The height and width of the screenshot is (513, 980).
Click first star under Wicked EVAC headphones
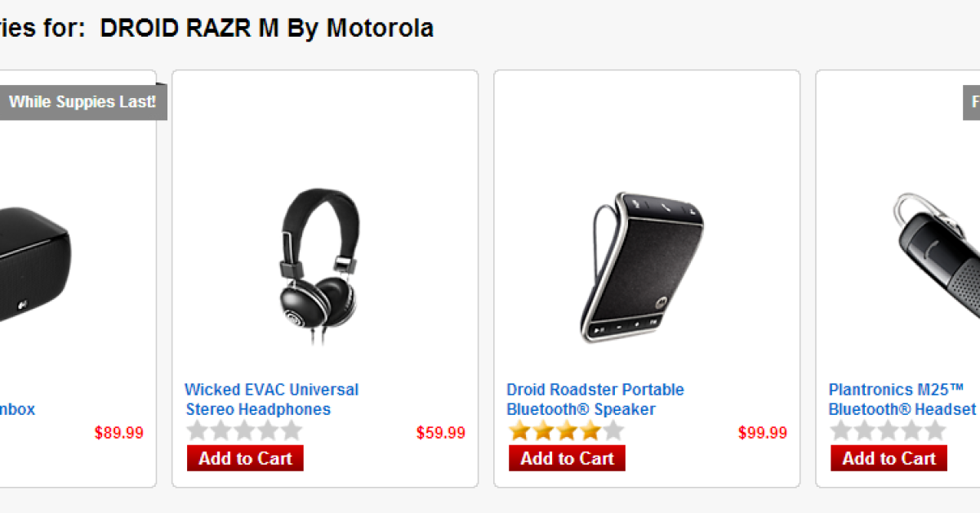click(198, 431)
